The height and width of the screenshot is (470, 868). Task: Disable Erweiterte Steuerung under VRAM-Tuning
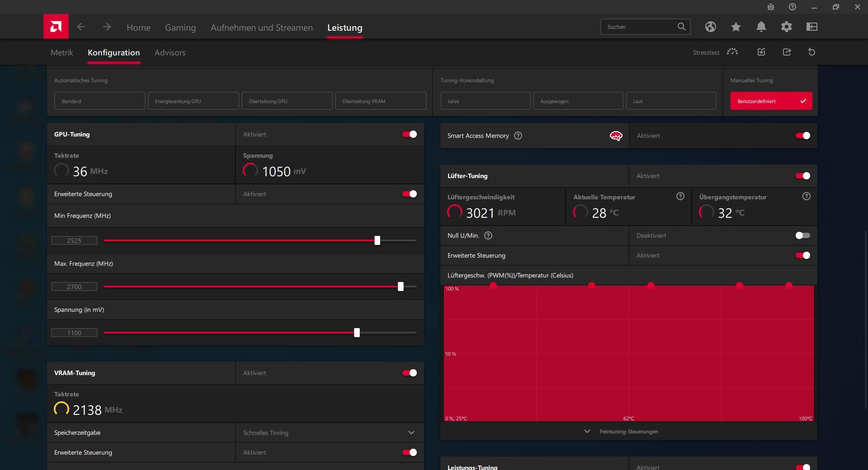(410, 452)
